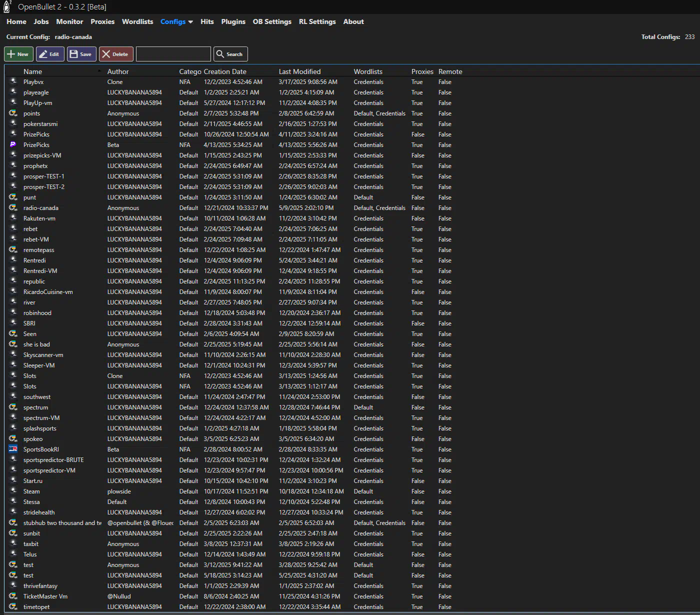Select the thrivefantasy config

pos(40,585)
